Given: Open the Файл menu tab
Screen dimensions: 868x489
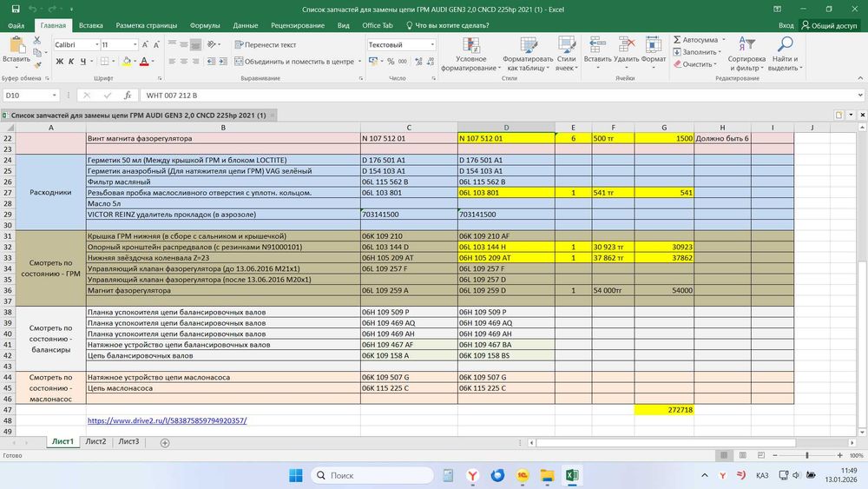Looking at the screenshot, I should coord(16,25).
